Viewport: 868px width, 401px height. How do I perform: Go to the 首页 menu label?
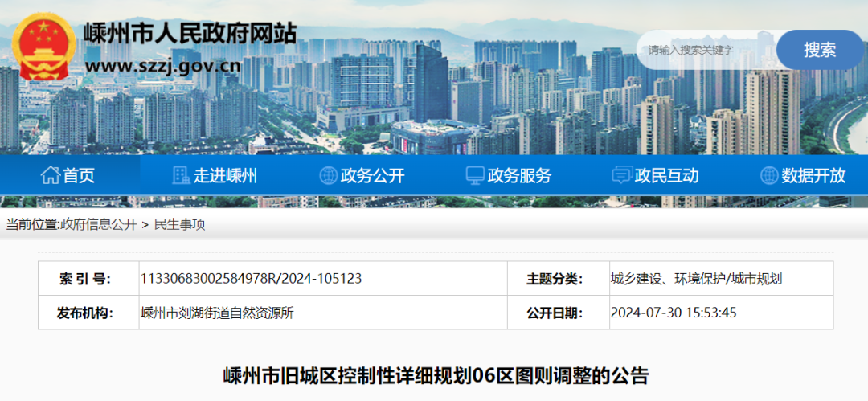click(x=79, y=175)
